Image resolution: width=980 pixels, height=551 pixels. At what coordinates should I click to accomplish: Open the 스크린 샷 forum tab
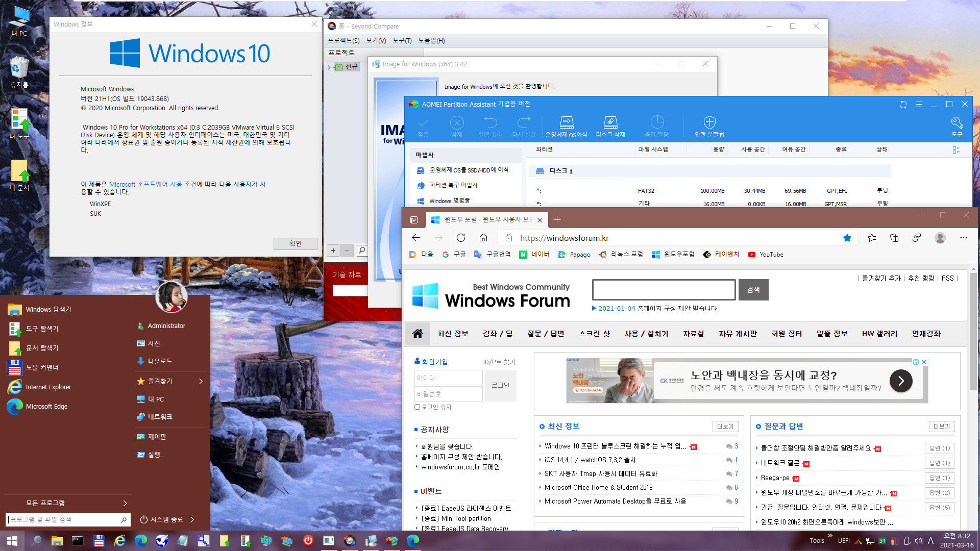[x=595, y=334]
